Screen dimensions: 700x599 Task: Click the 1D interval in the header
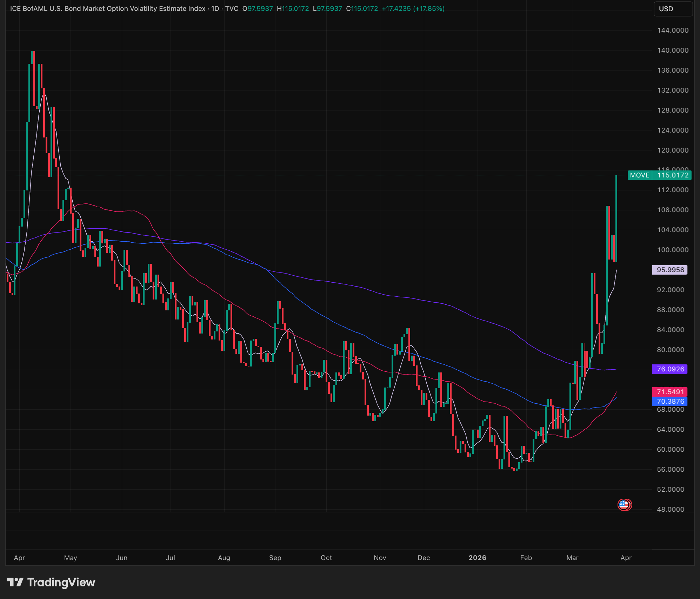point(215,8)
